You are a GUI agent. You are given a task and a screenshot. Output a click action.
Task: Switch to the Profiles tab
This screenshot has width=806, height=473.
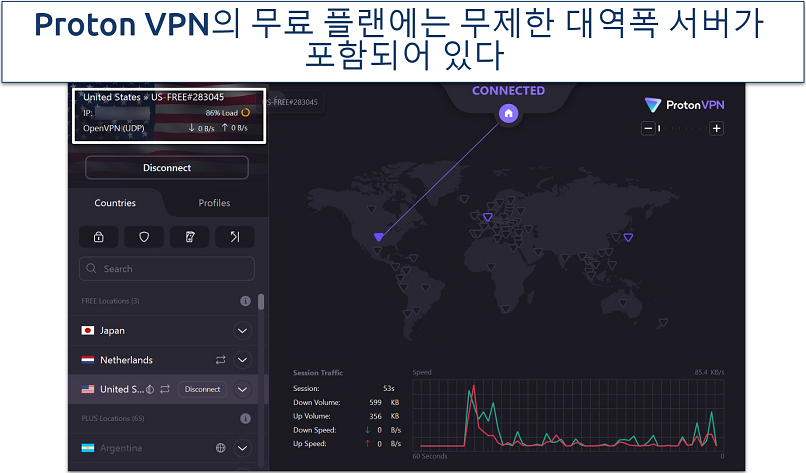click(x=214, y=203)
